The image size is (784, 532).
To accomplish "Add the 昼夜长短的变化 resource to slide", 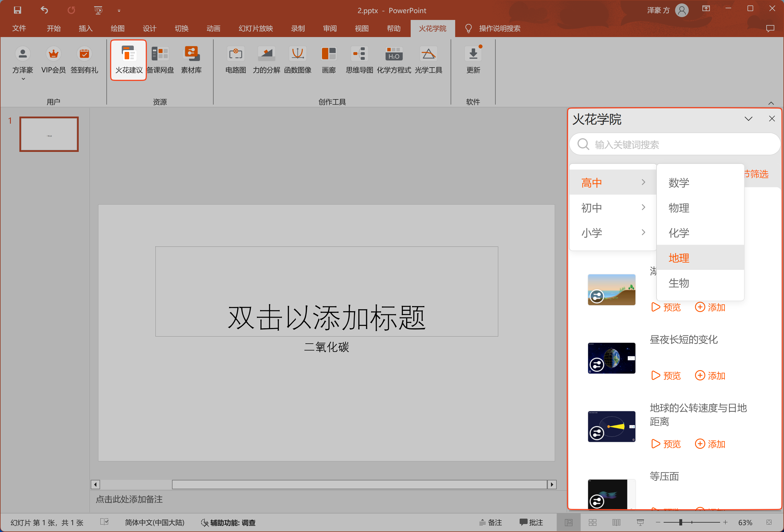I will pos(710,376).
